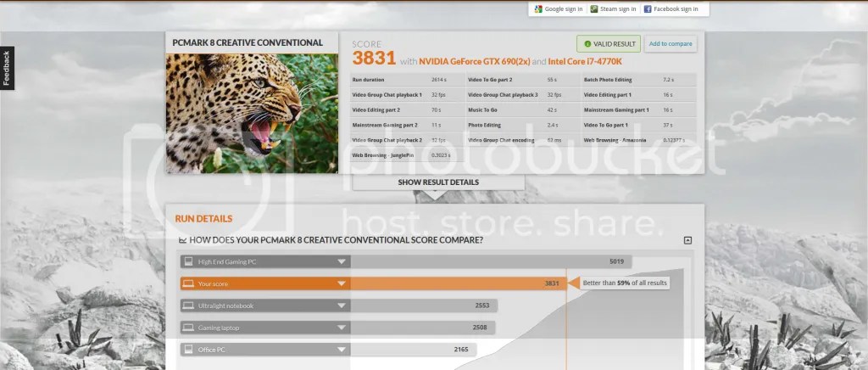Image resolution: width=868 pixels, height=370 pixels.
Task: Open Steam sign in link
Action: (618, 8)
